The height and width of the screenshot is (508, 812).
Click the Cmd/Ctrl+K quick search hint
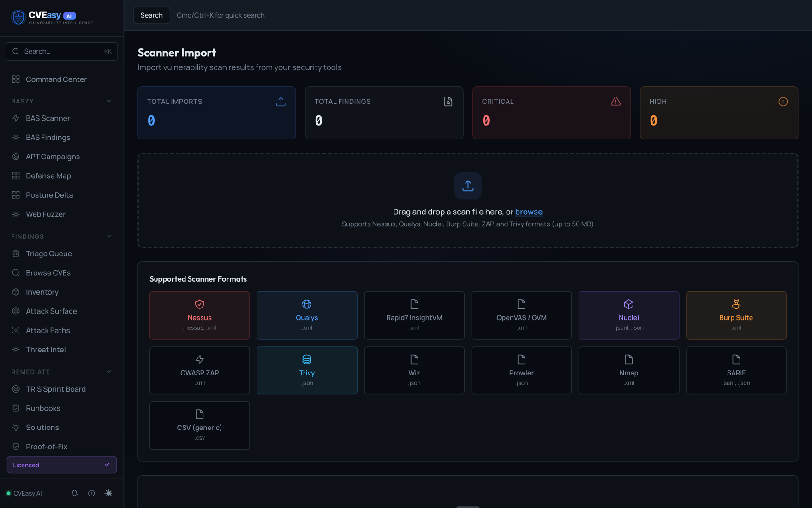(x=221, y=15)
